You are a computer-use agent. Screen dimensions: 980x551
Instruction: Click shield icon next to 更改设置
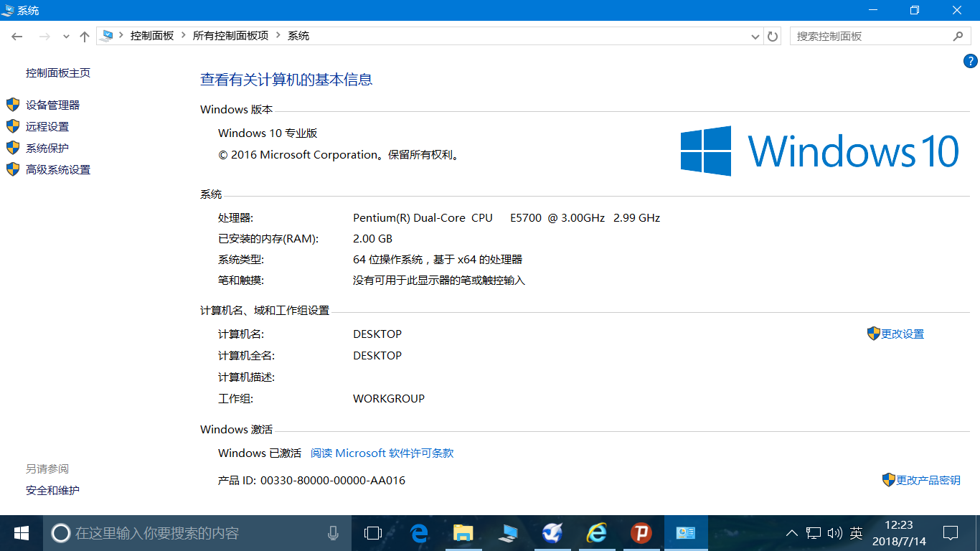[x=873, y=334]
